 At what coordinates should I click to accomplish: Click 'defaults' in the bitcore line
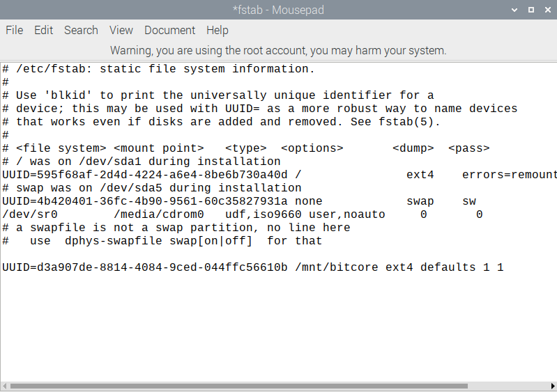click(x=448, y=267)
